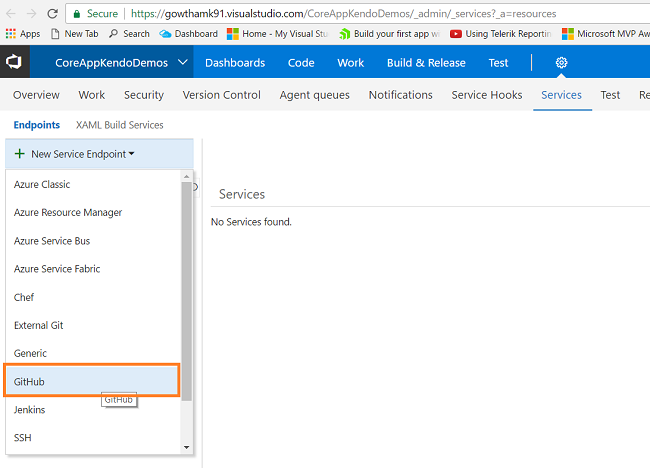Screen dimensions: 650x468
Task: Click the green plus icon for new endpoint
Action: (x=19, y=154)
